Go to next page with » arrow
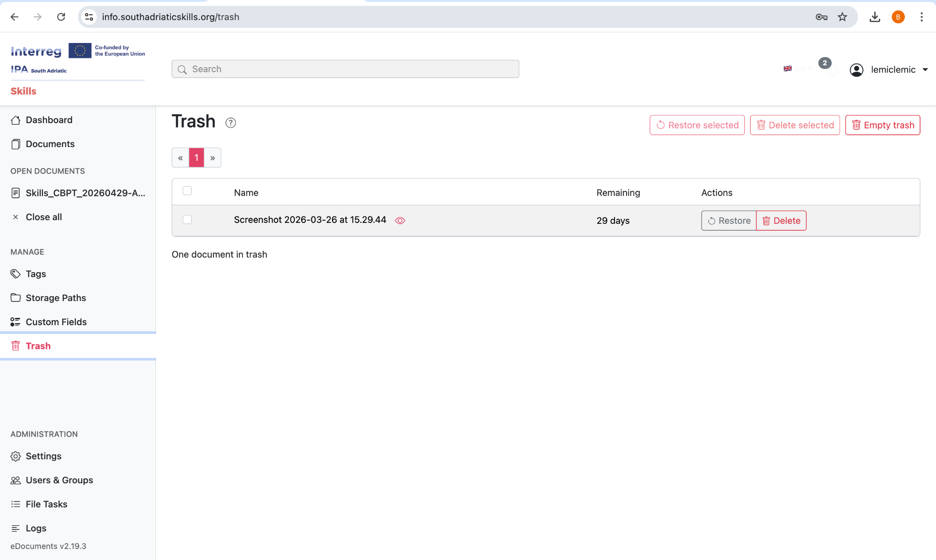Screen dimensions: 936x560 point(213,158)
